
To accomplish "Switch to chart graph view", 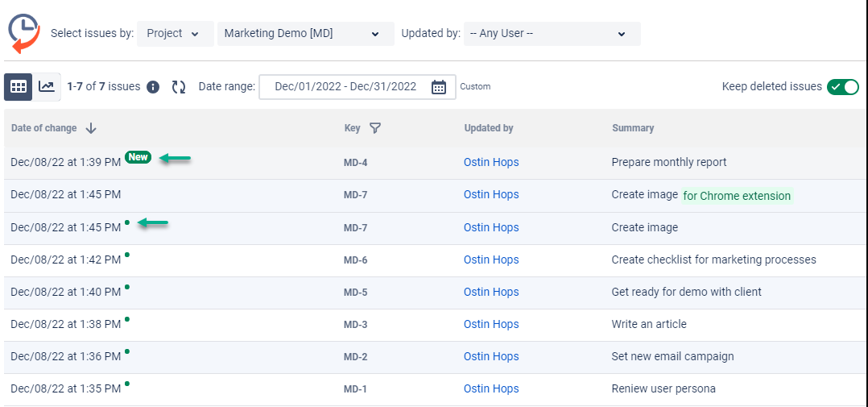I will (x=47, y=86).
